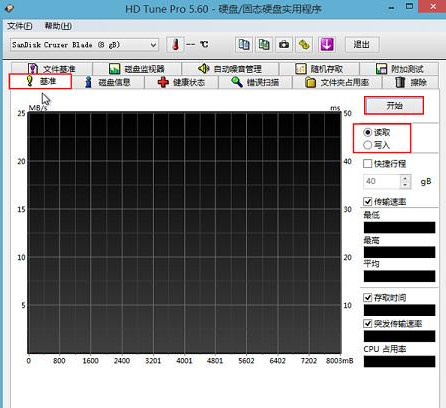Click the camera save screenshot icon
This screenshot has height=408, width=446.
tap(284, 44)
